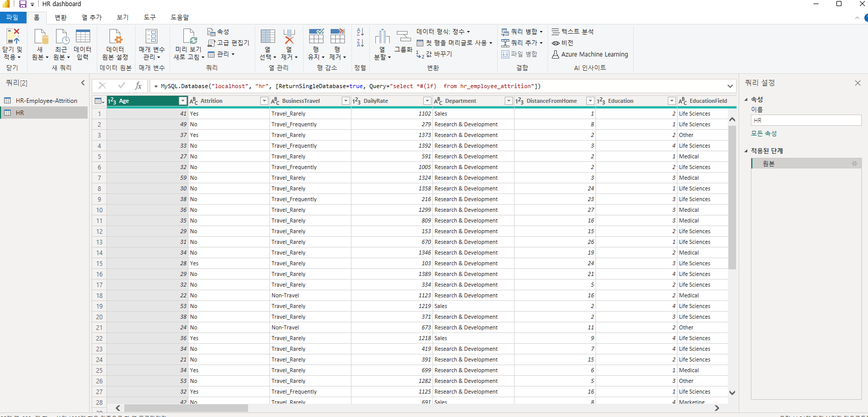Screen dimensions: 868x417
Task: Click the horizontal scrollbar thumb
Action: pos(186,408)
